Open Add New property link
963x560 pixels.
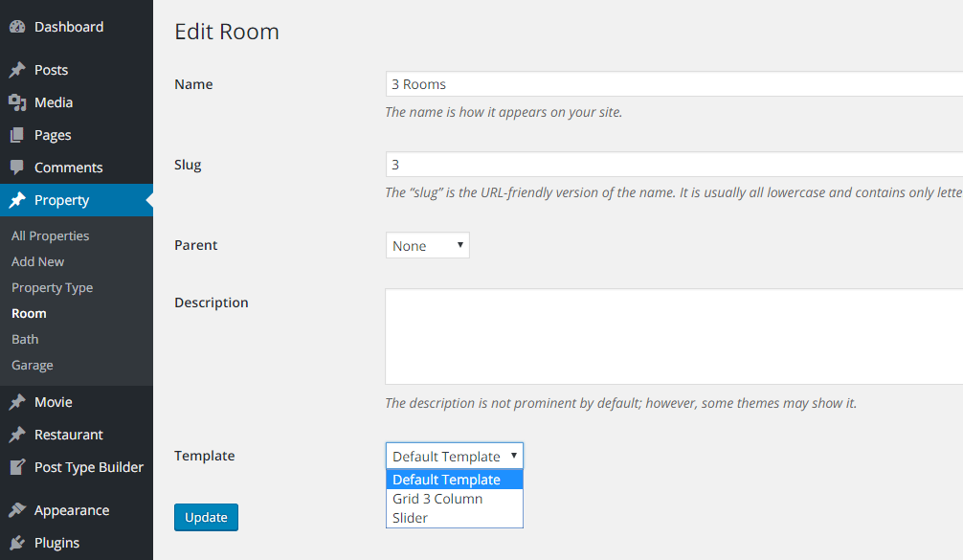tap(38, 261)
